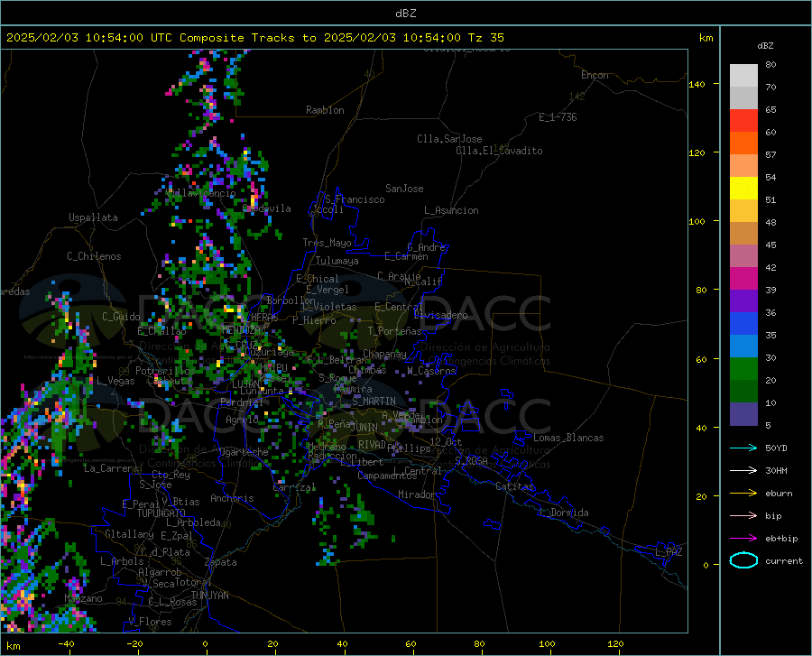Click the Zapata label
Screen dimensions: 812x656
221,562
